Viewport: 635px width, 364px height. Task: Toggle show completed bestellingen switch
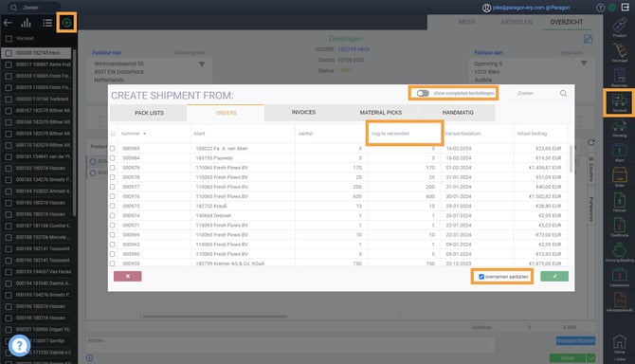point(423,94)
